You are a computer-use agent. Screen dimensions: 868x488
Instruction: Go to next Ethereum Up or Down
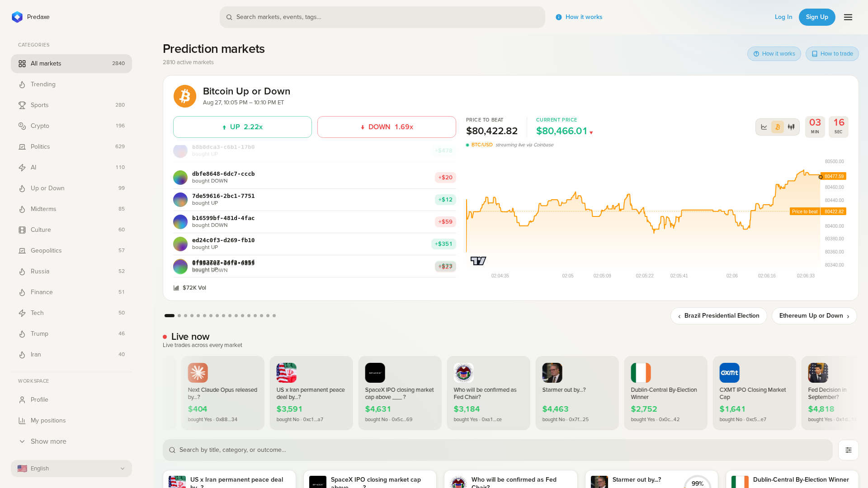[814, 316]
